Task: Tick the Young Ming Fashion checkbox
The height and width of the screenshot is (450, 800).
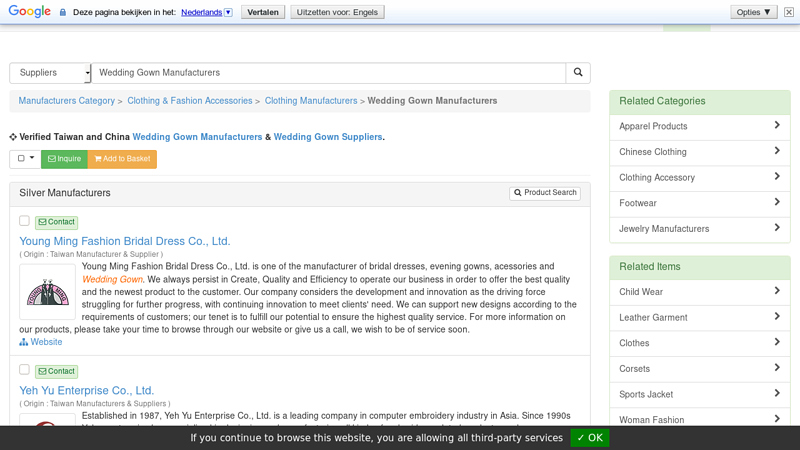Action: [24, 220]
